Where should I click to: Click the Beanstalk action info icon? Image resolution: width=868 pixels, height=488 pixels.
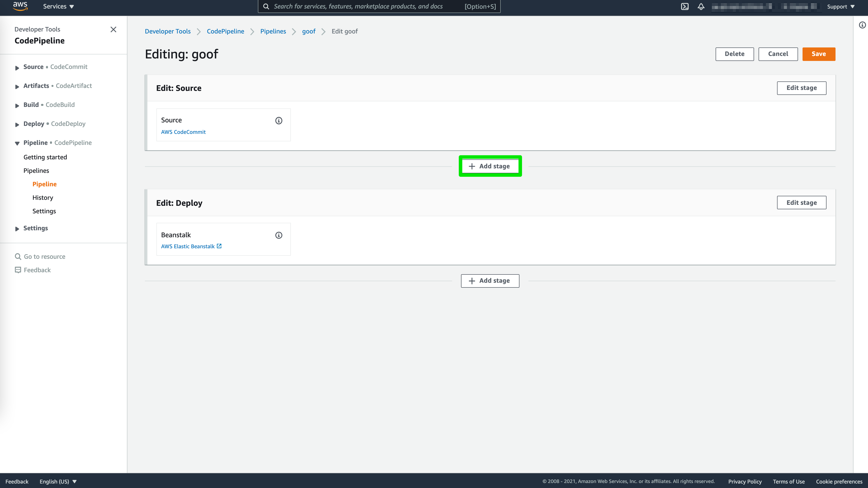coord(279,235)
